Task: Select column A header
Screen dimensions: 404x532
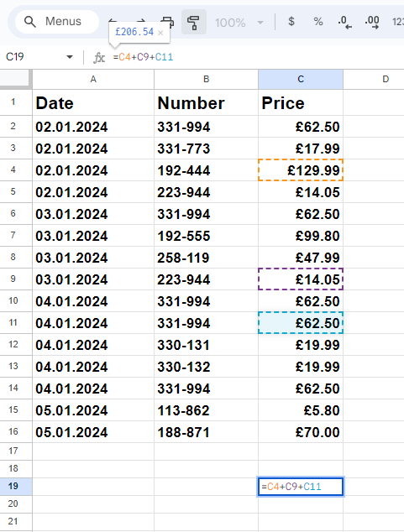Action: click(93, 79)
